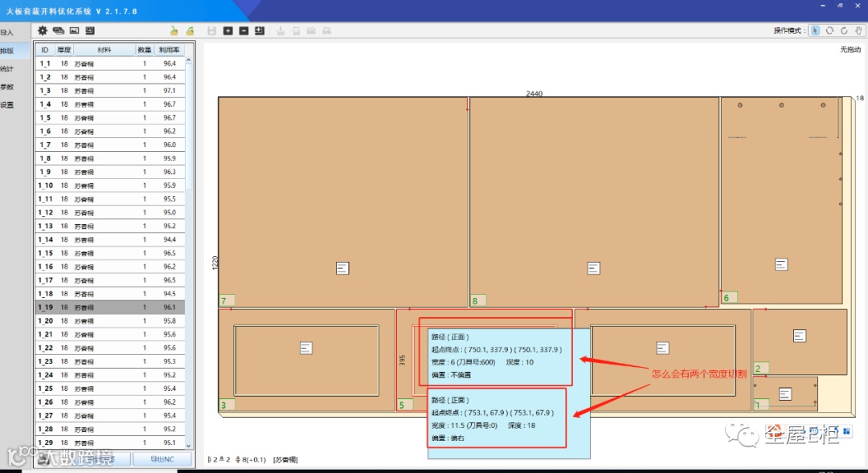Select highlighted board row 1_19

[109, 307]
